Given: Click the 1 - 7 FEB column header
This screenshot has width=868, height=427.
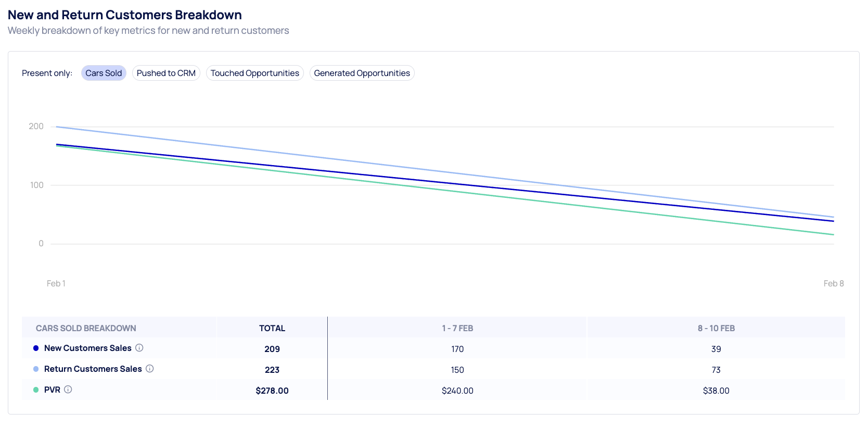Looking at the screenshot, I should tap(457, 328).
